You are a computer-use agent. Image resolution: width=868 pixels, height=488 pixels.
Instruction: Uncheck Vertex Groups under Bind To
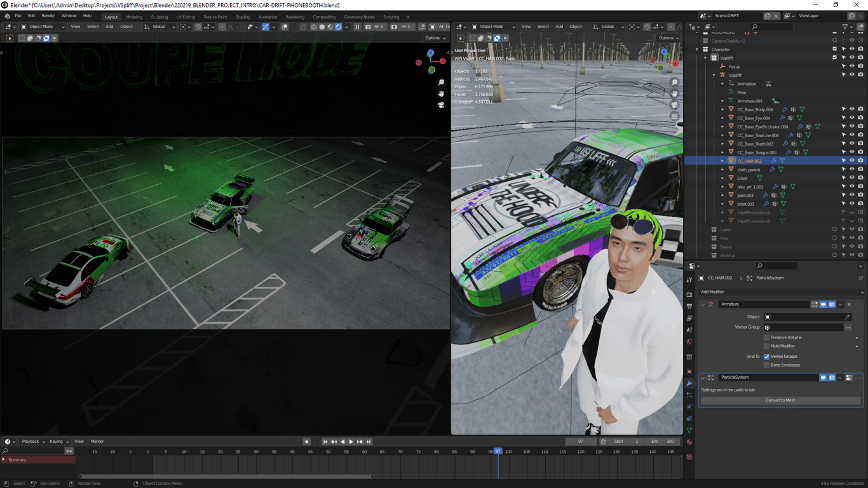pos(766,356)
